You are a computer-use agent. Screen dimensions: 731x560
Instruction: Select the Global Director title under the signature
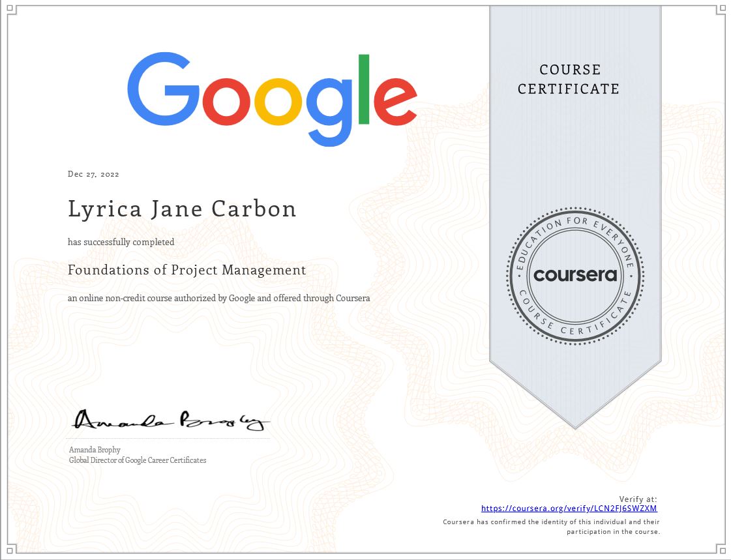(x=137, y=460)
